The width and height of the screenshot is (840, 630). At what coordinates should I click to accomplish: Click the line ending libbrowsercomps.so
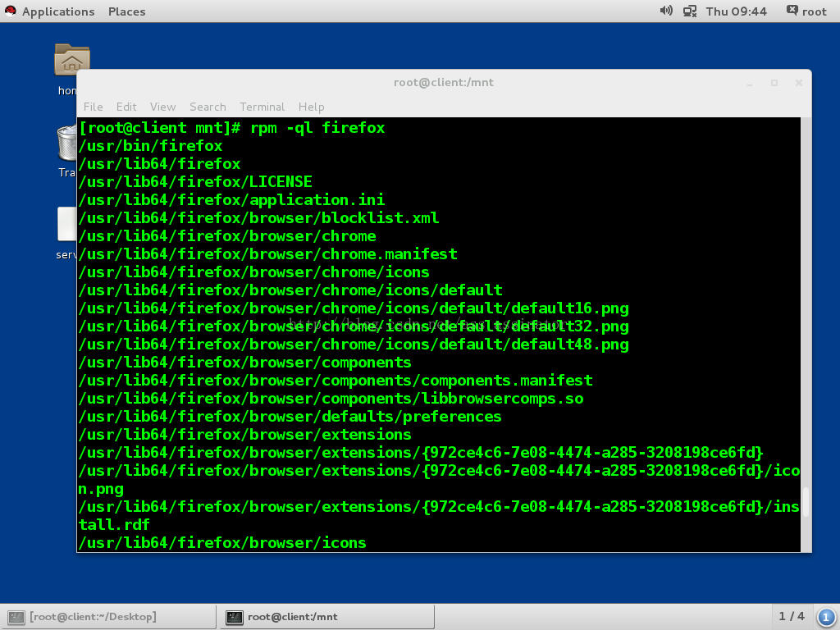pyautogui.click(x=331, y=399)
